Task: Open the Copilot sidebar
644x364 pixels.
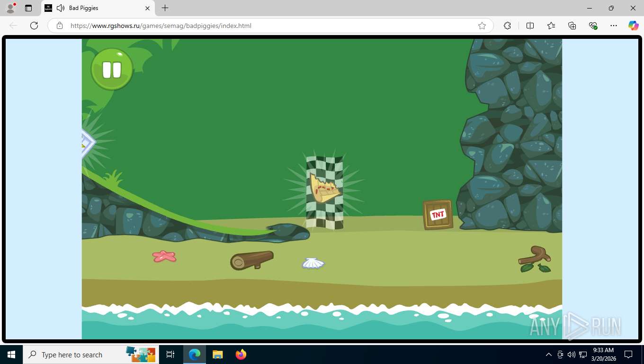Action: 634,26
